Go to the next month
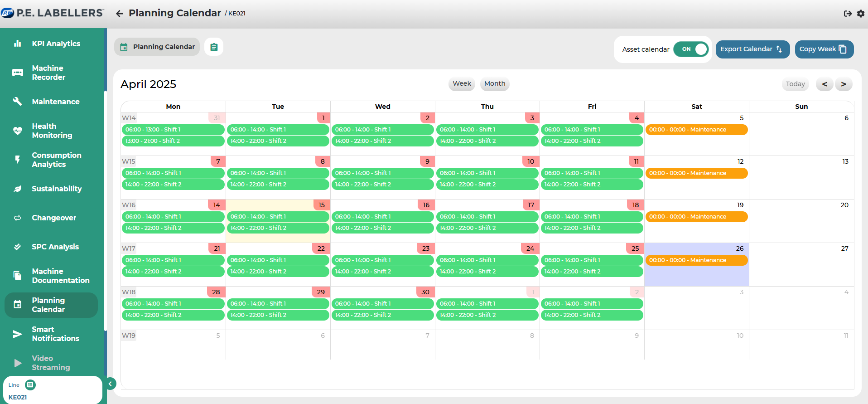Image resolution: width=868 pixels, height=404 pixels. 844,84
